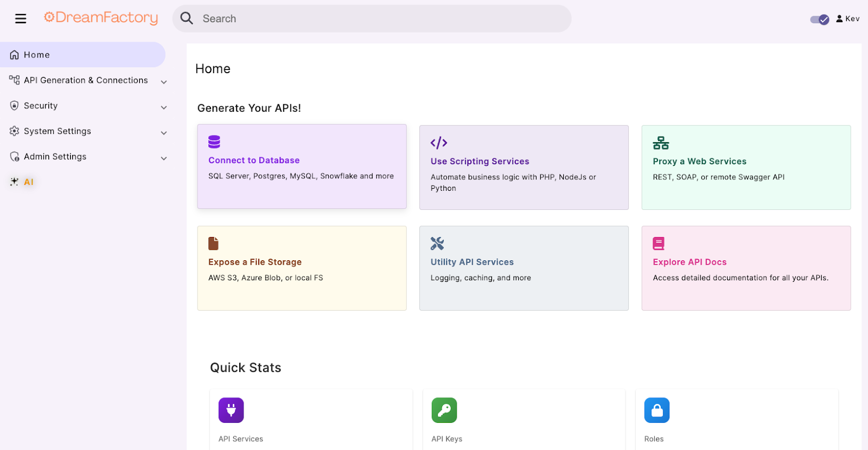Open the Proxy a Web Services link
The height and width of the screenshot is (450, 868).
[699, 162]
